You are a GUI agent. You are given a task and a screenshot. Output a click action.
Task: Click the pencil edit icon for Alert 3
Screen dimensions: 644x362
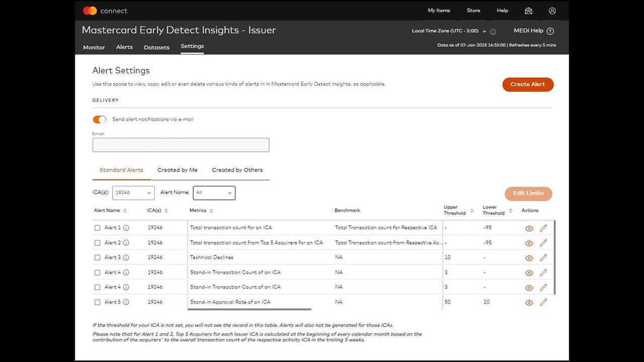pos(543,258)
